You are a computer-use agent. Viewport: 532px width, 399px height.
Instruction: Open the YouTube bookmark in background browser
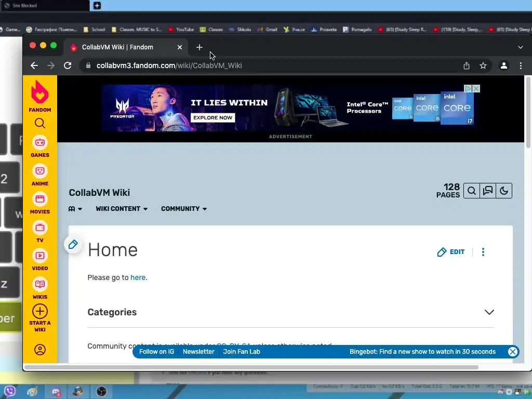tap(181, 30)
